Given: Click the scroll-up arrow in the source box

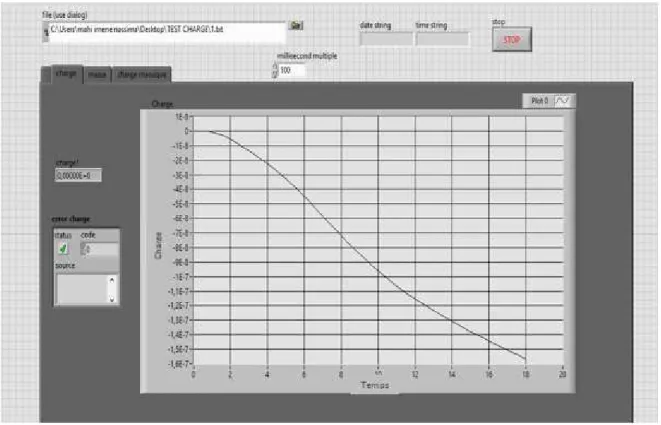Looking at the screenshot, I should point(112,280).
